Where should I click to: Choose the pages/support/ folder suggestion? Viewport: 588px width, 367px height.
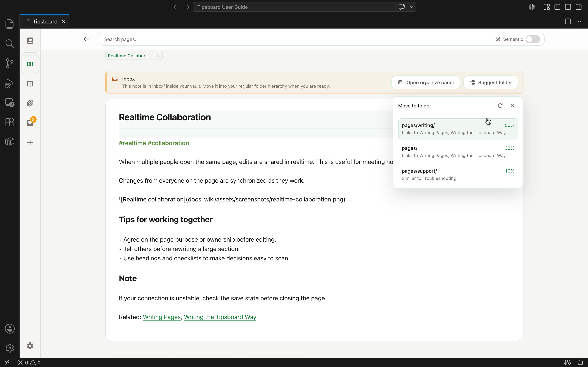point(458,175)
